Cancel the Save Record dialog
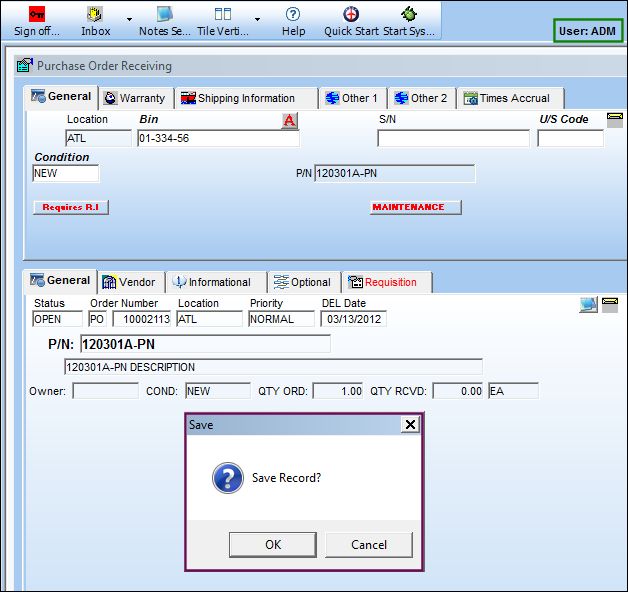The width and height of the screenshot is (628, 592). [x=369, y=545]
